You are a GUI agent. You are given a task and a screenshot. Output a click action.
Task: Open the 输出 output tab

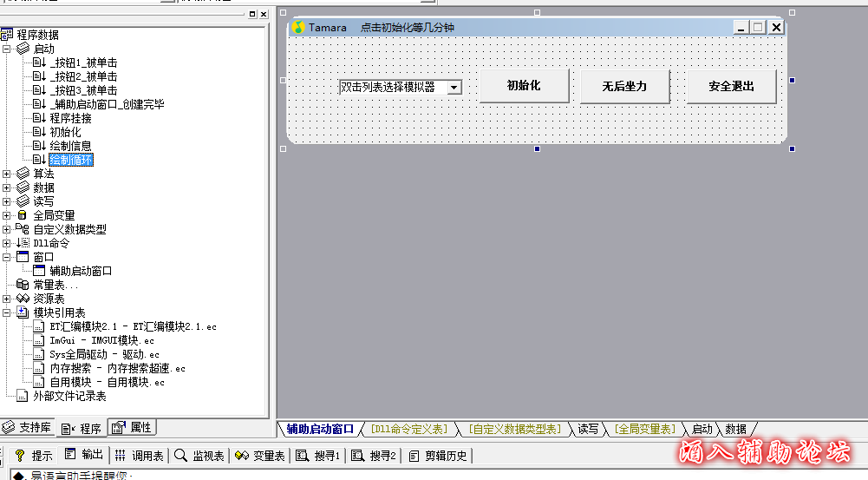point(84,455)
